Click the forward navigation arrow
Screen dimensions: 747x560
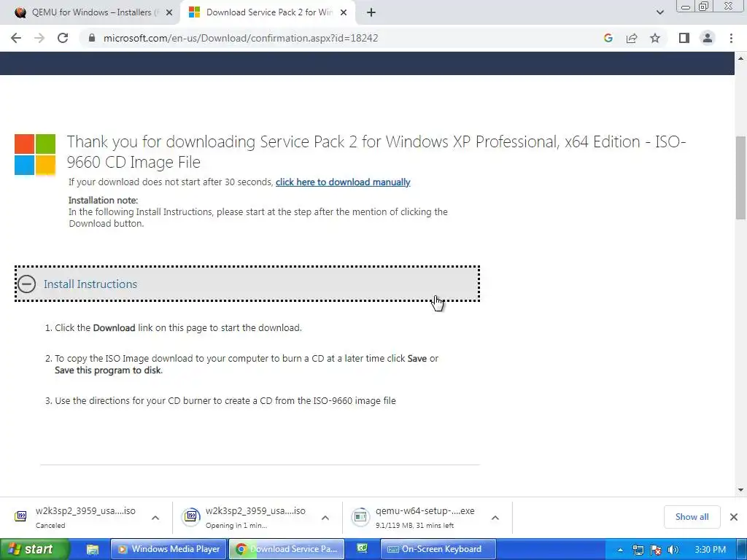pyautogui.click(x=39, y=38)
